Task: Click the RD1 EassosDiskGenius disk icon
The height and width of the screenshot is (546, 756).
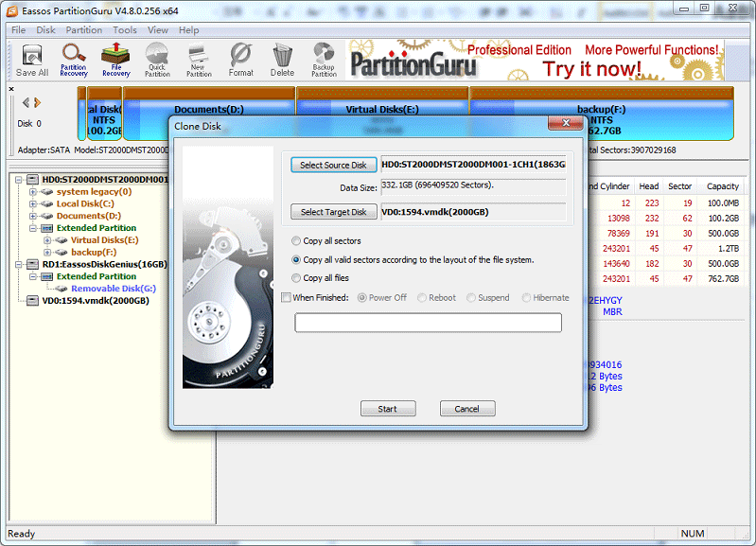Action: pyautogui.click(x=32, y=264)
